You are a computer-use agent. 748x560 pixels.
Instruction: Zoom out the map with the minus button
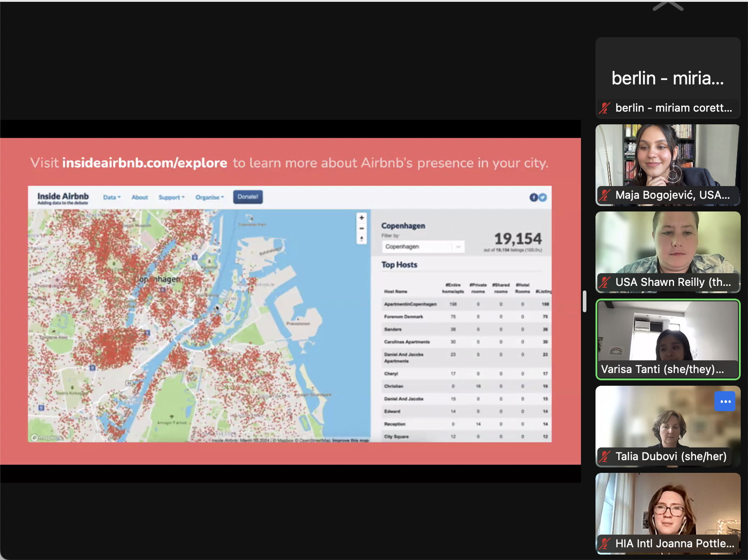point(362,228)
